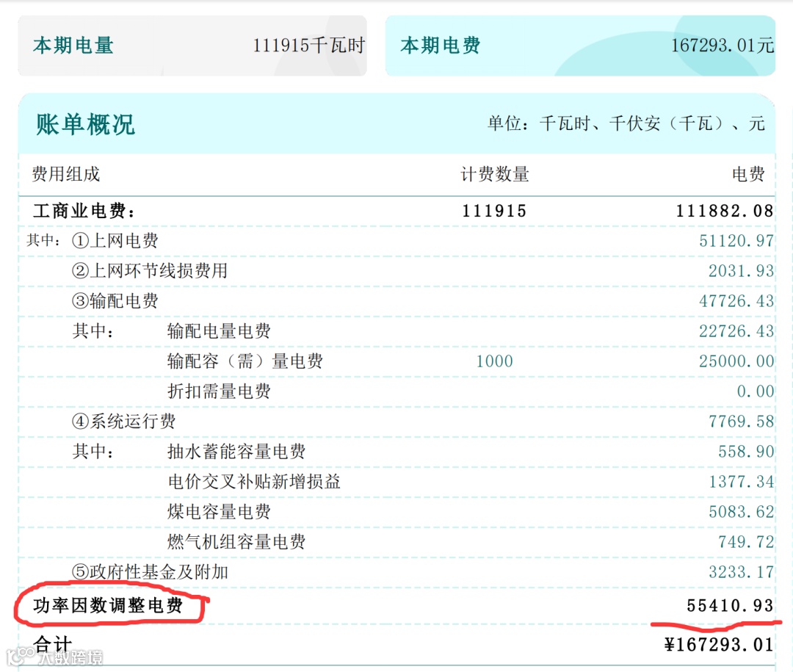Select the 功率因数调整电费 row label

click(108, 606)
